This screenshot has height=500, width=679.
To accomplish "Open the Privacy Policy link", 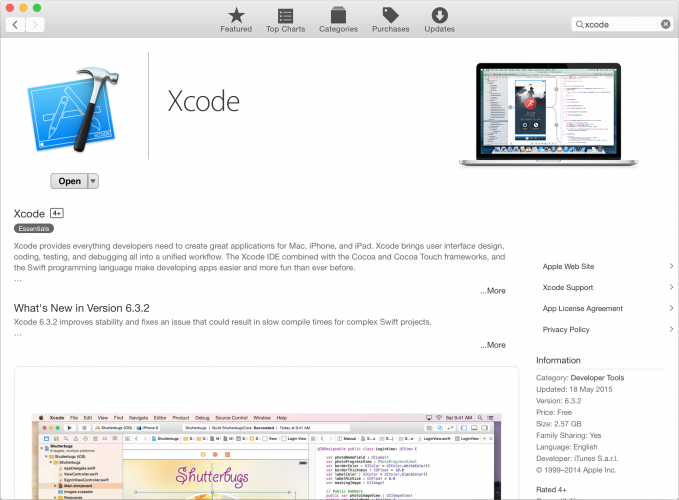I will (x=566, y=329).
